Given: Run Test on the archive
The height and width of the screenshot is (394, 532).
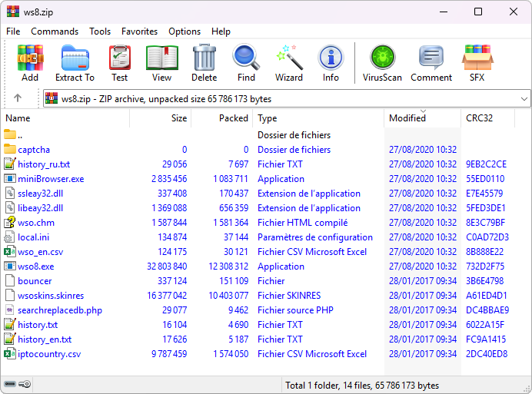Looking at the screenshot, I should coord(119,63).
